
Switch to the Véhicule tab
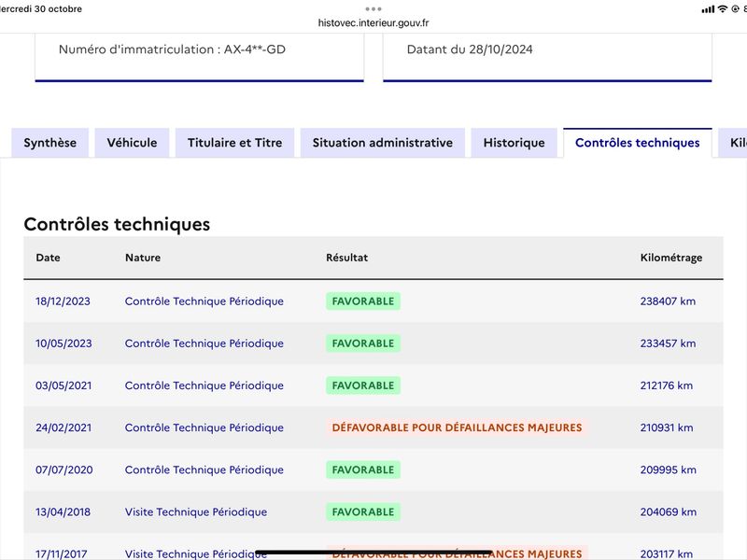click(x=132, y=143)
